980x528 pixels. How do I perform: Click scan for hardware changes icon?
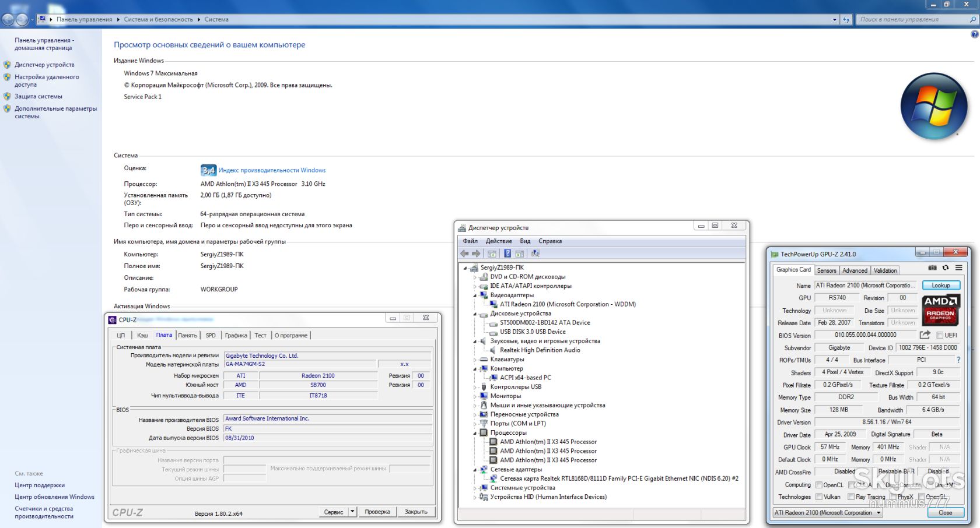tap(535, 254)
